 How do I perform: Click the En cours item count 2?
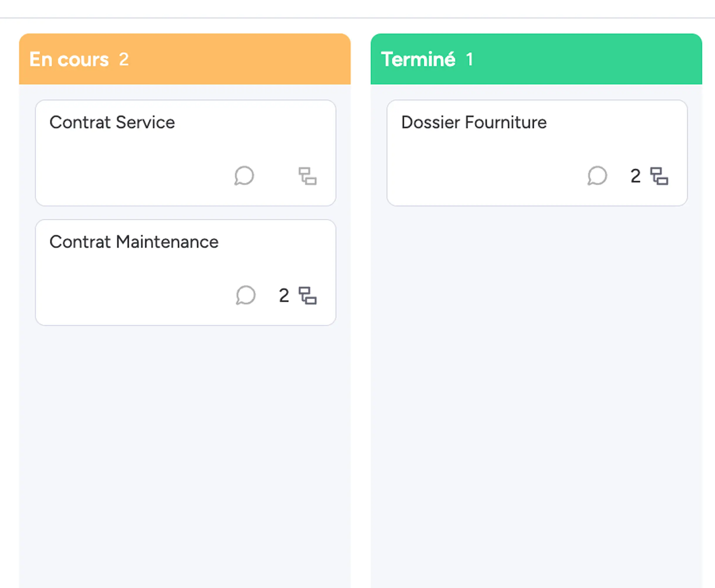124,59
